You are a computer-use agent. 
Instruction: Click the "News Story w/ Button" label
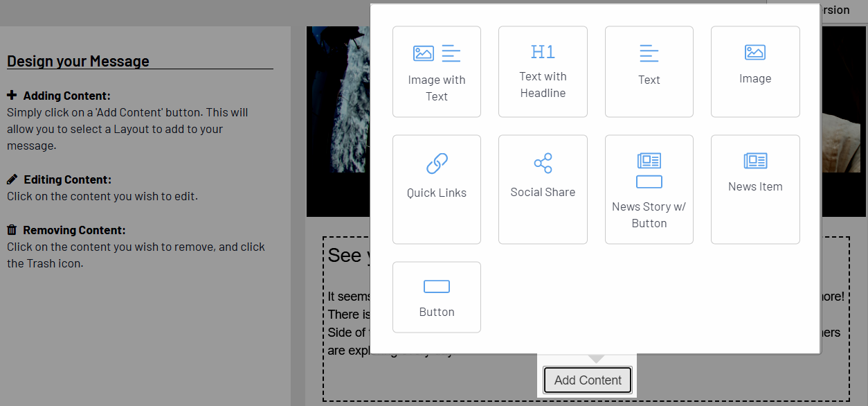(649, 215)
